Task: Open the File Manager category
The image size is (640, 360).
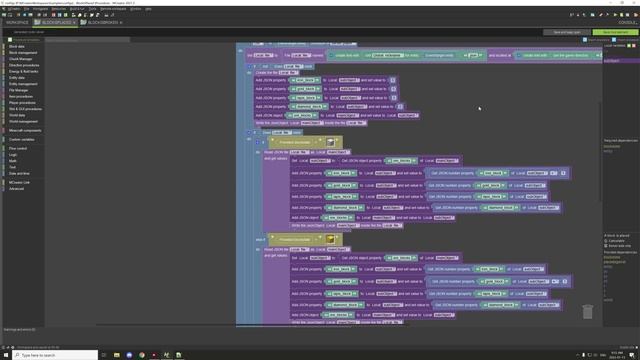Action: pyautogui.click(x=18, y=90)
